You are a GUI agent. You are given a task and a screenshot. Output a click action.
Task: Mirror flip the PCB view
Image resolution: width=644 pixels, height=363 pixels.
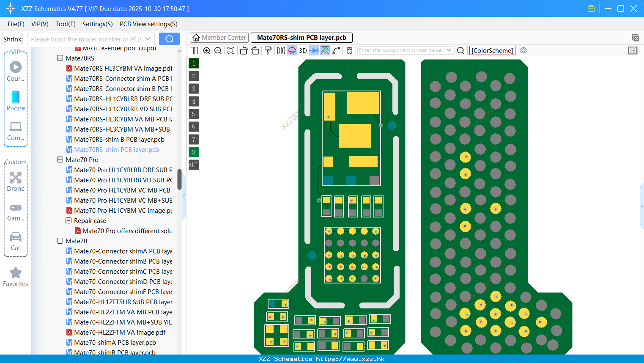point(281,50)
